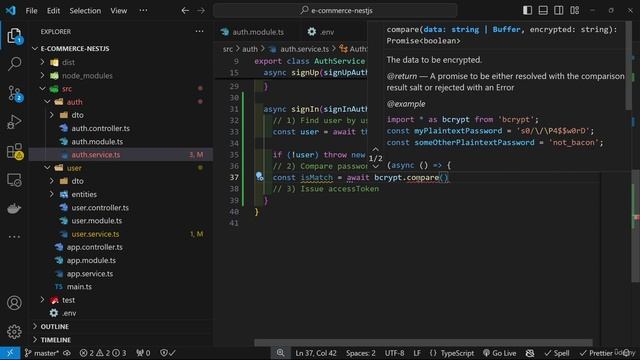Open the Accounts icon
The width and height of the screenshot is (640, 360).
pos(14,303)
